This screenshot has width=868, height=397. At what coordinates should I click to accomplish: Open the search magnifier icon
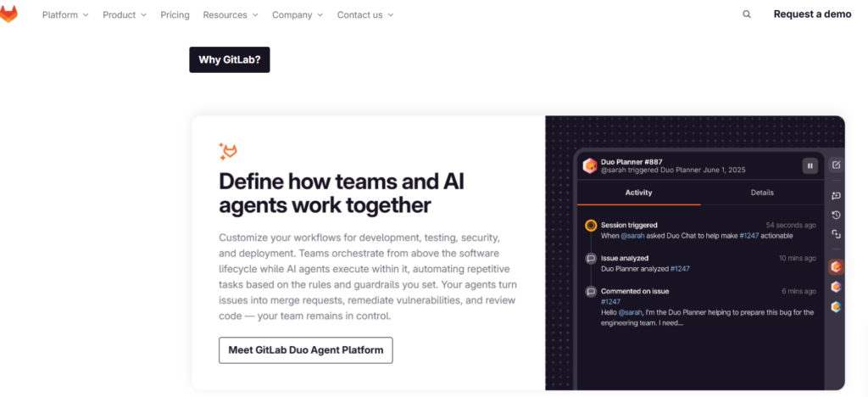point(747,15)
